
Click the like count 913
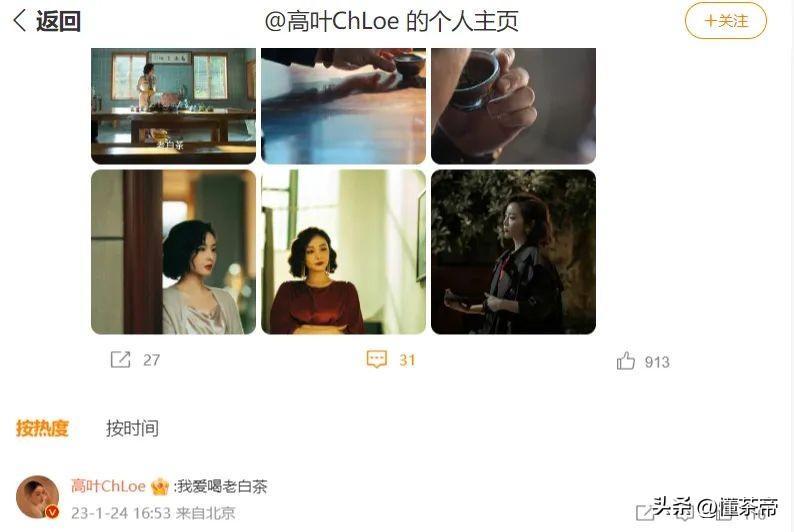657,362
